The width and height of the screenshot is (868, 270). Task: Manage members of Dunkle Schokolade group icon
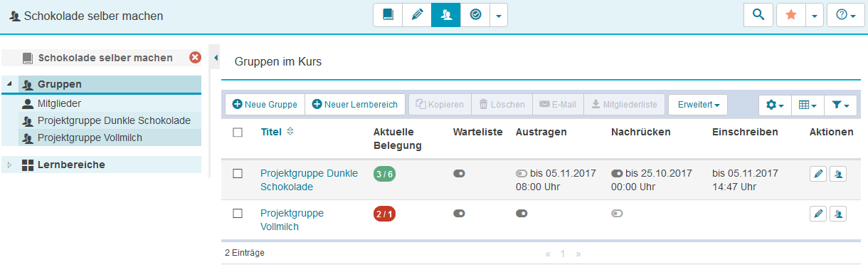[838, 174]
